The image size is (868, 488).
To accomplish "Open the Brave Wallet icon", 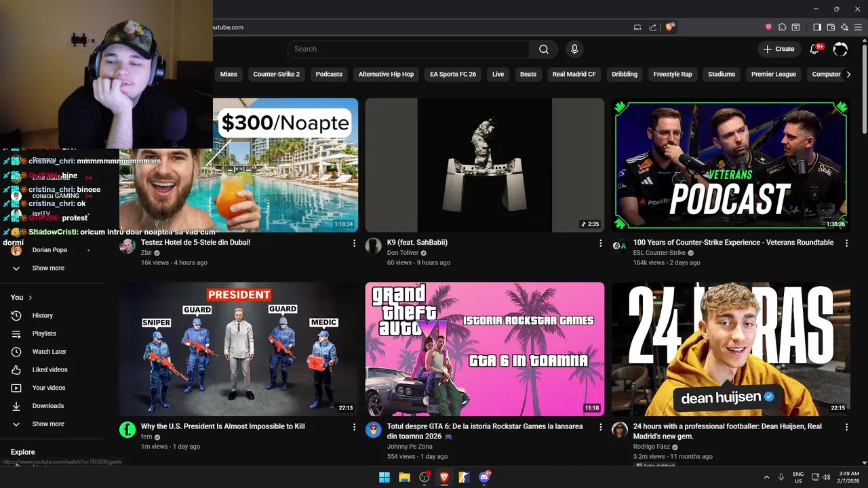I will point(831,27).
